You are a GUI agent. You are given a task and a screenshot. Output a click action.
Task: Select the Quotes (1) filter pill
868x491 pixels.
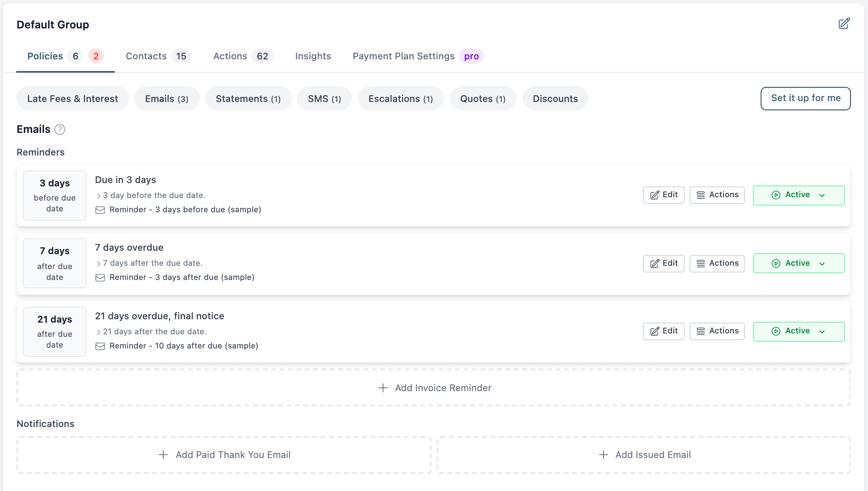coord(483,99)
